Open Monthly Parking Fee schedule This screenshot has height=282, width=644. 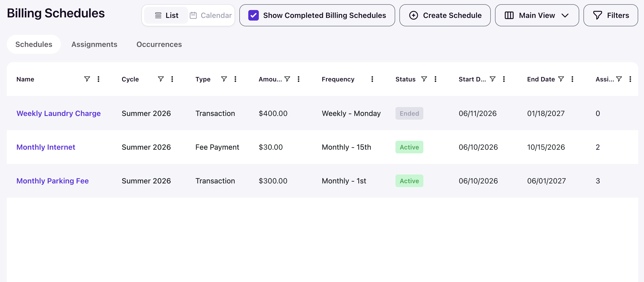pos(52,181)
